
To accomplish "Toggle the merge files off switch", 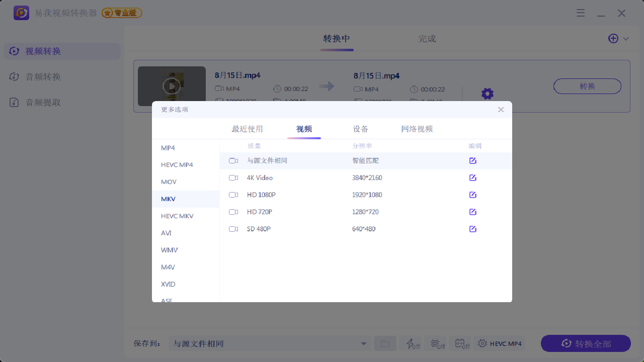I will coord(462,344).
